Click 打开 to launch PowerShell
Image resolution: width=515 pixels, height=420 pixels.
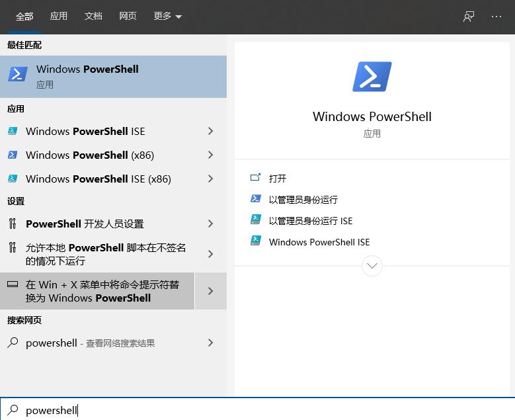(x=278, y=179)
